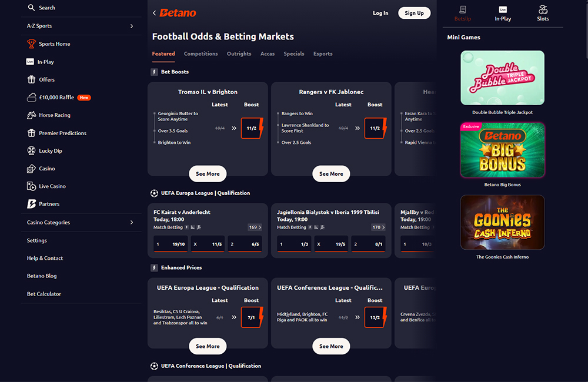Pick draw 11/5 in Kairat v Anderlecht
Screen dimensions: 588x382
[x=208, y=244]
